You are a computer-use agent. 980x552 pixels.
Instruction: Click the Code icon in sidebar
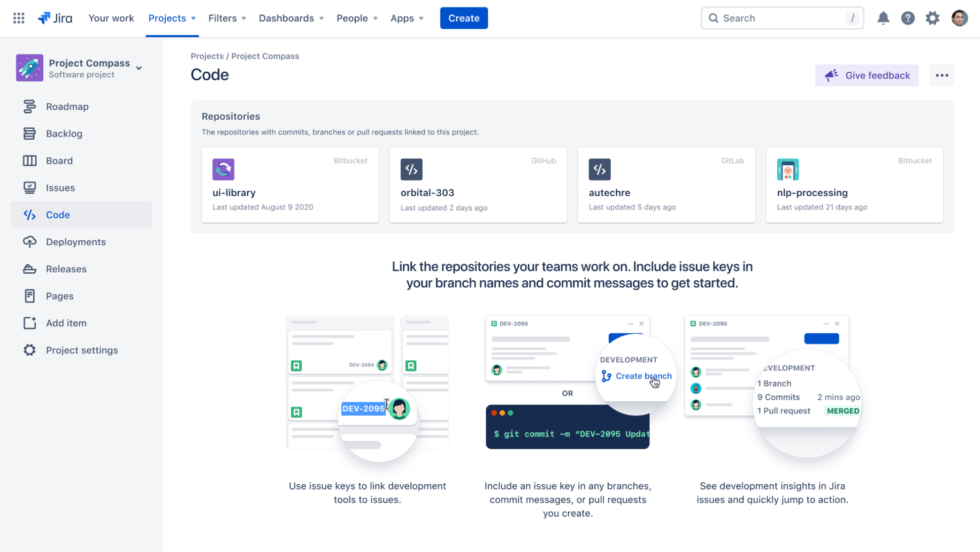(29, 214)
